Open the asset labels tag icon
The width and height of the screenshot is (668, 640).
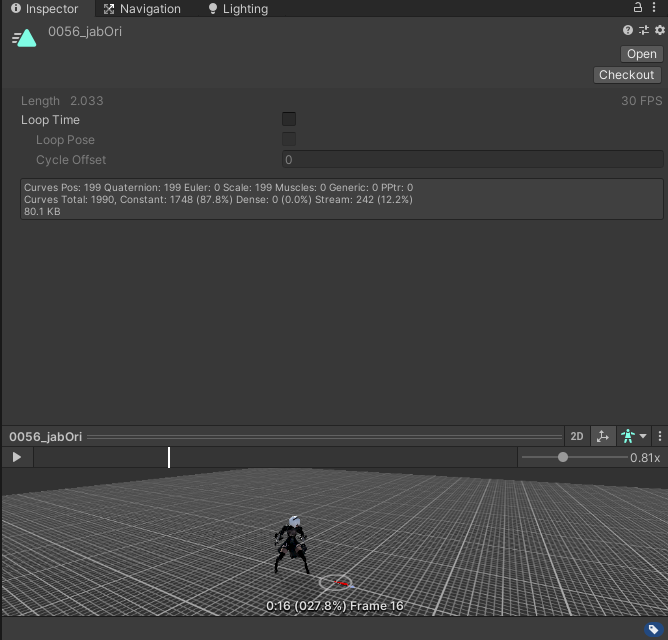pos(654,629)
